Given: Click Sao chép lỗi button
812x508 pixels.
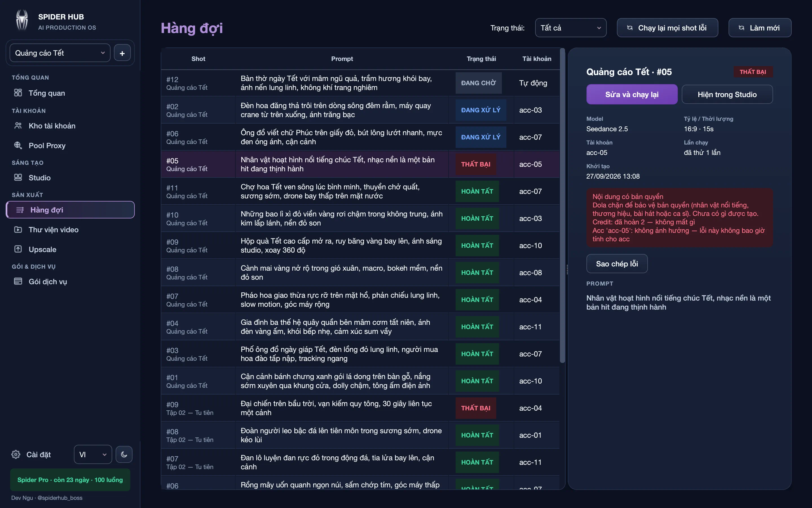Looking at the screenshot, I should point(617,264).
